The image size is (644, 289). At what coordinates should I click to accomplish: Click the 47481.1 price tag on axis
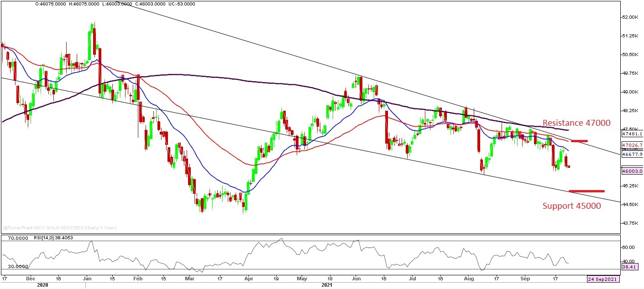click(x=632, y=134)
